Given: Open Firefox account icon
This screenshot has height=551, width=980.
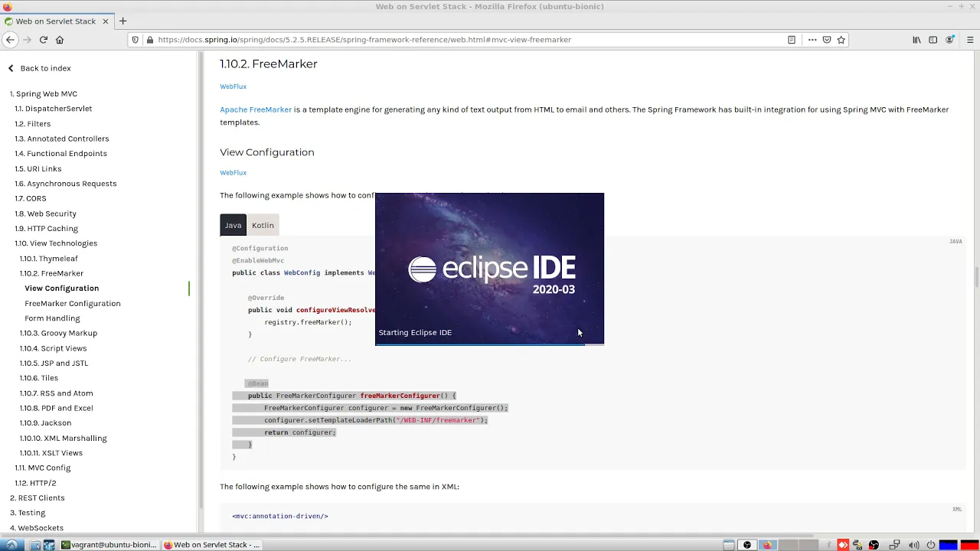Looking at the screenshot, I should tap(950, 40).
